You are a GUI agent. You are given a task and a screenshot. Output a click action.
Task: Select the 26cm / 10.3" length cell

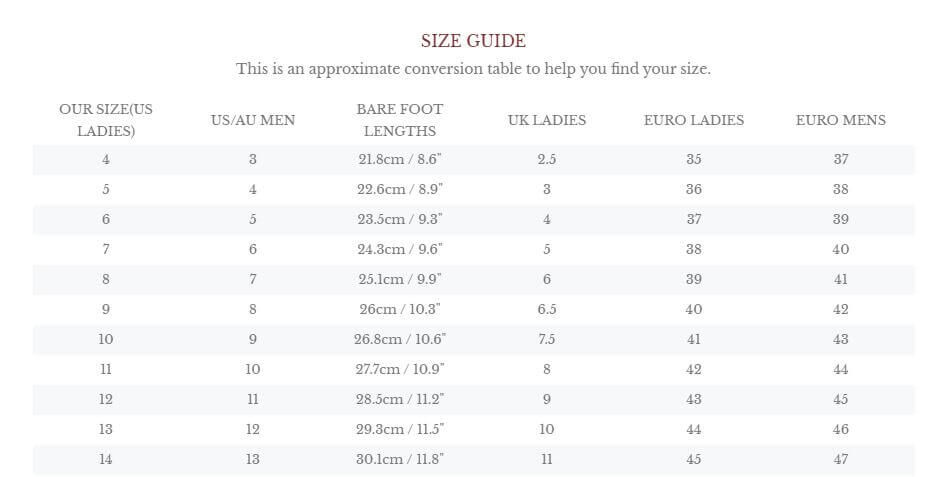click(400, 310)
